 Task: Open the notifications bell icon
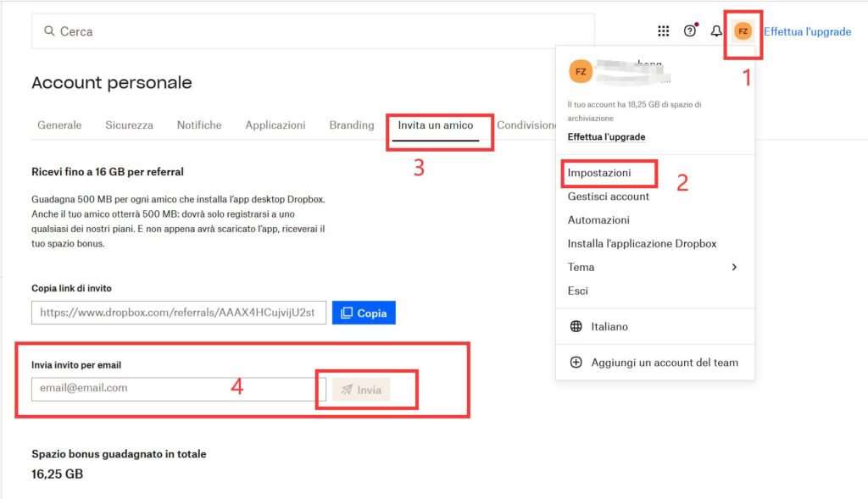click(716, 31)
